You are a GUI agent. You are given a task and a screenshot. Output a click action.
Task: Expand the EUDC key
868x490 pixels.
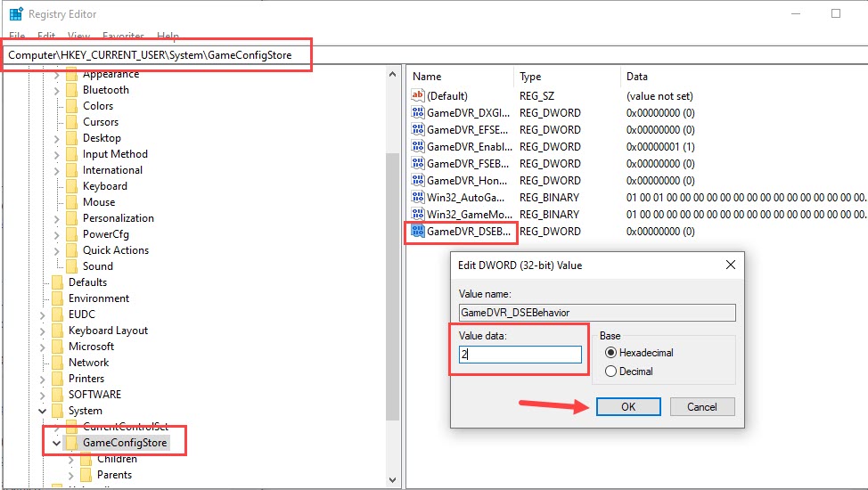42,315
